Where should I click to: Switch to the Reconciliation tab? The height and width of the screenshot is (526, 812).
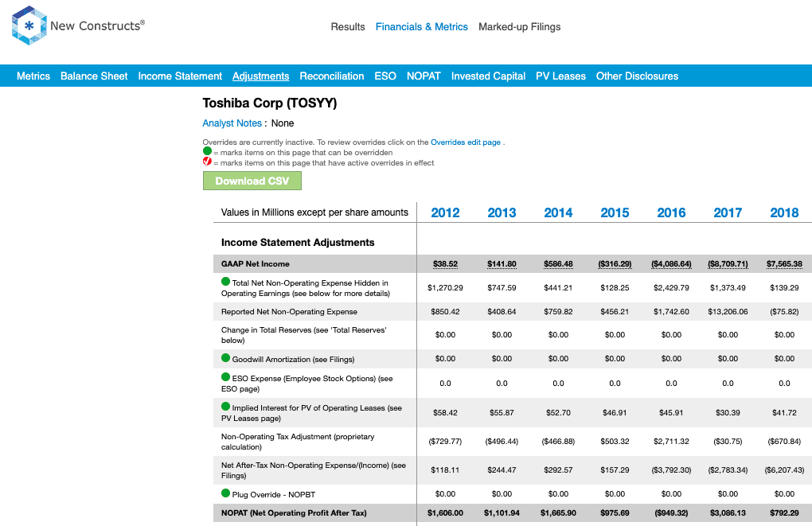[x=331, y=76]
